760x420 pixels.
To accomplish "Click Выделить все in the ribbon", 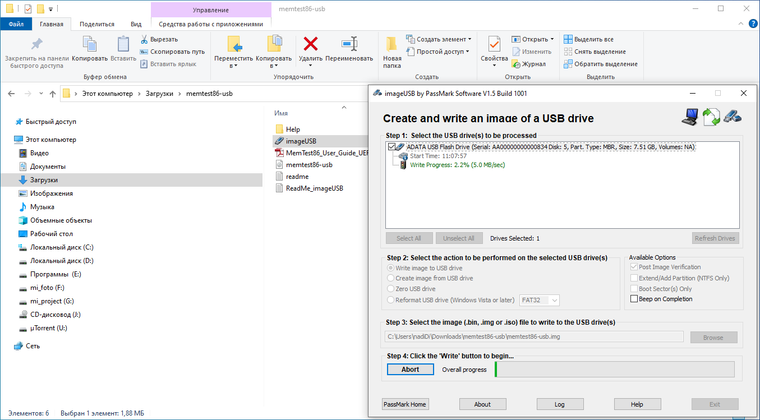I will (x=589, y=39).
